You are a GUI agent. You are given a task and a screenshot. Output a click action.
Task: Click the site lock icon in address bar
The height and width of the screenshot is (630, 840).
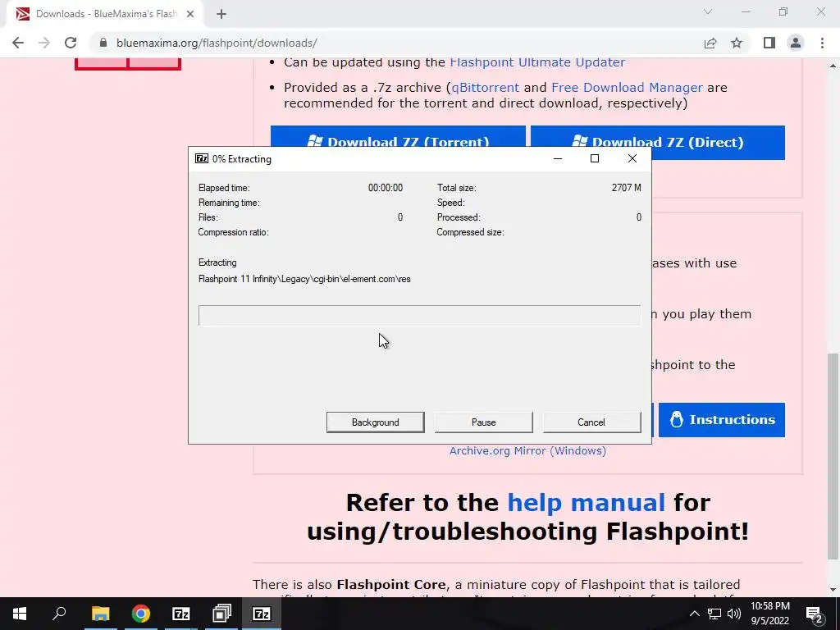coord(103,43)
